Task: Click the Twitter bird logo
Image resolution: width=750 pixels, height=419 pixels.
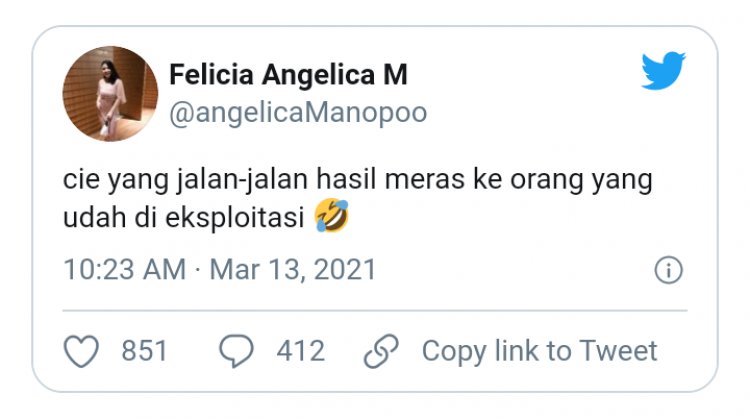Action: pyautogui.click(x=663, y=71)
